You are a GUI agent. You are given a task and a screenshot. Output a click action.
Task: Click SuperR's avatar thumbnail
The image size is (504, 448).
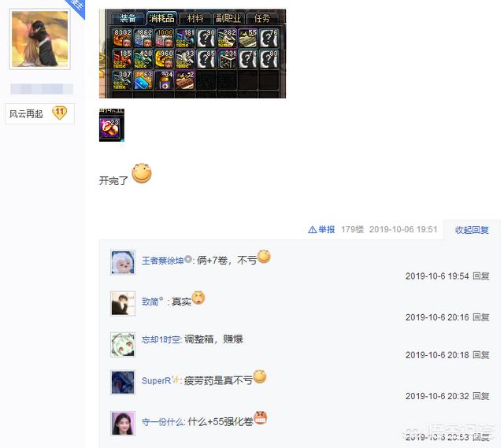(123, 382)
